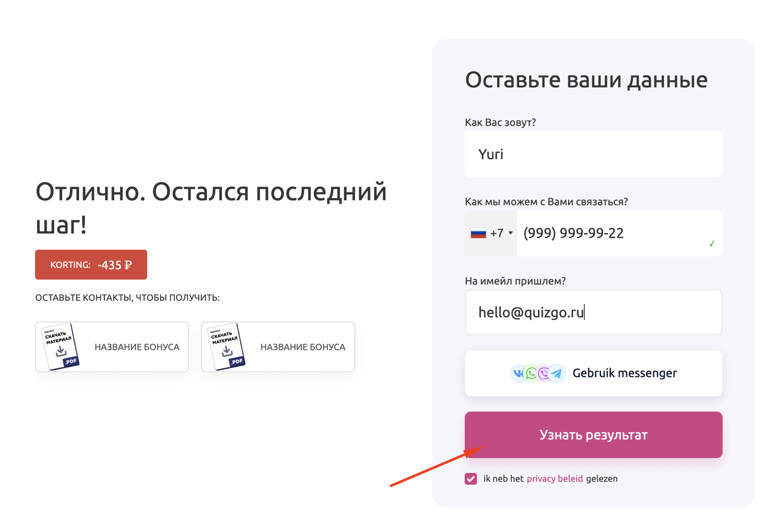This screenshot has width=783, height=532.
Task: Uncheck the privacy beleid checkbox
Action: point(471,478)
